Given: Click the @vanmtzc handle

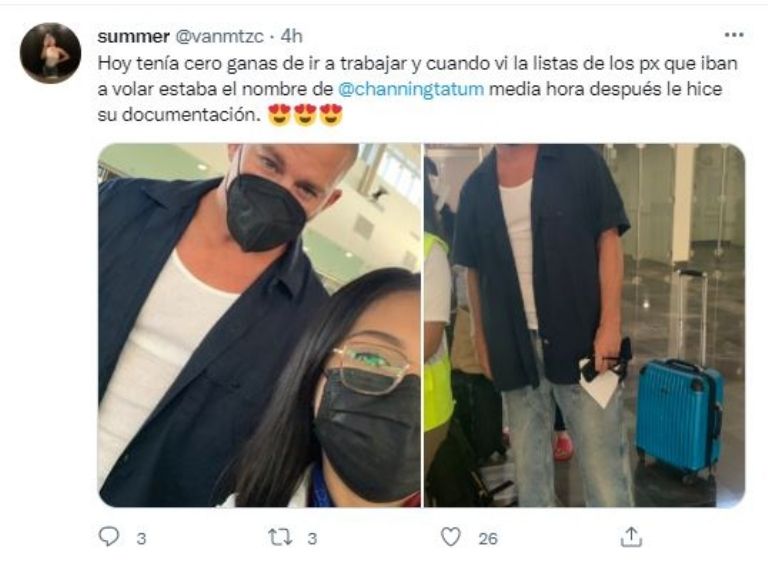Looking at the screenshot, I should (x=219, y=37).
